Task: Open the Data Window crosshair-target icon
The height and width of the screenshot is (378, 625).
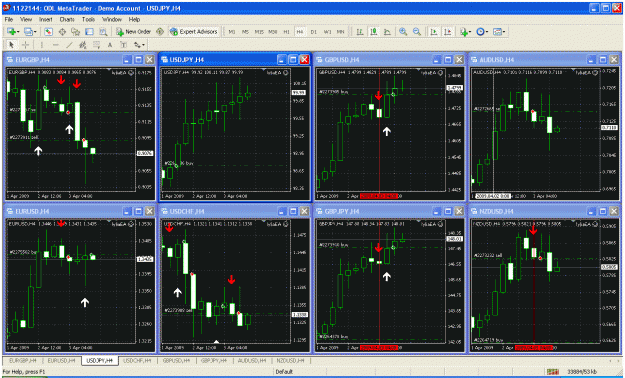Action: click(62, 32)
